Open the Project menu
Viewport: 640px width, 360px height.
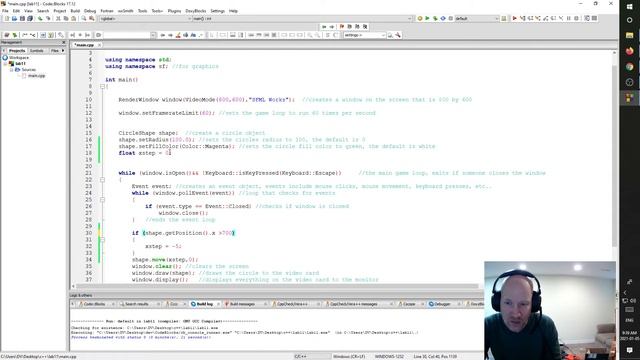coord(60,11)
